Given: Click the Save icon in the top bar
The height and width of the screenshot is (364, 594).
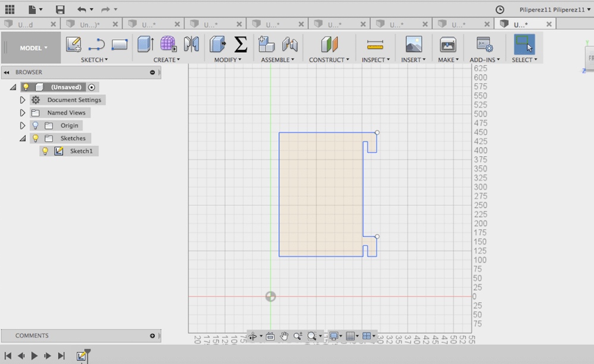Looking at the screenshot, I should click(x=60, y=10).
